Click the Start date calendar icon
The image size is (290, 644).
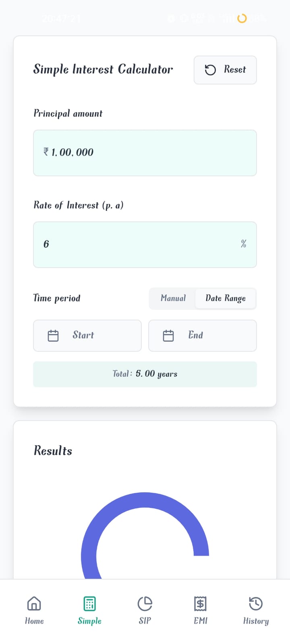pyautogui.click(x=53, y=335)
